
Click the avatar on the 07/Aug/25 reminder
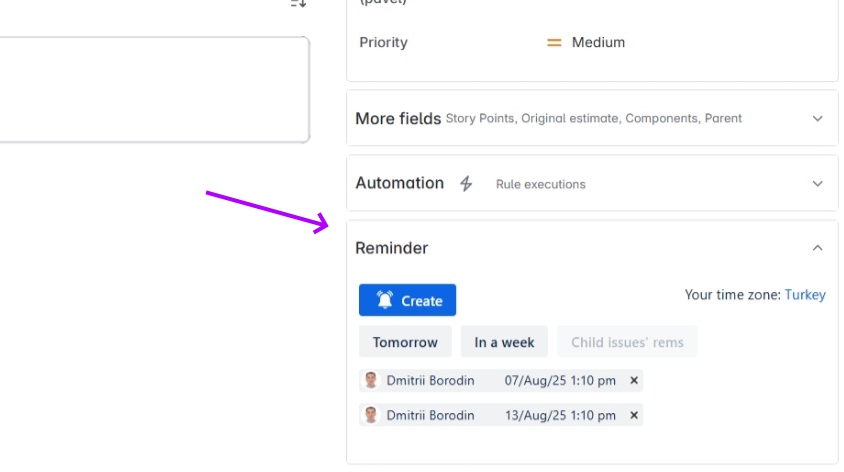(371, 380)
